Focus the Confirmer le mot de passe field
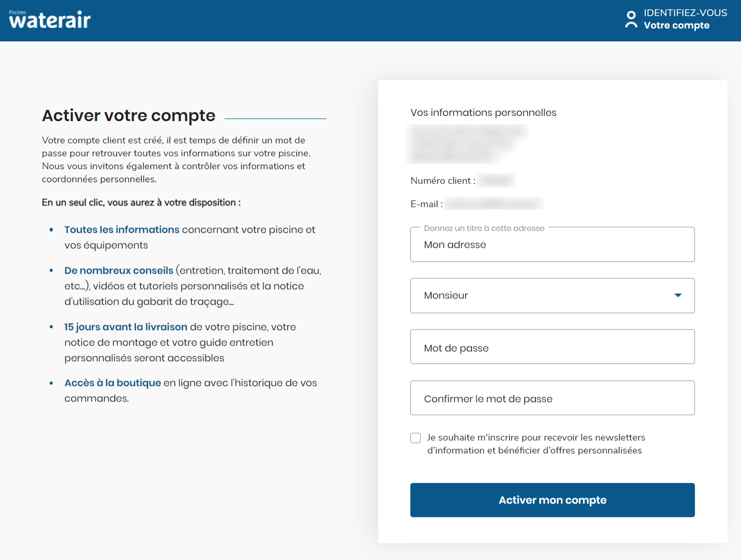The width and height of the screenshot is (741, 560). tap(552, 398)
